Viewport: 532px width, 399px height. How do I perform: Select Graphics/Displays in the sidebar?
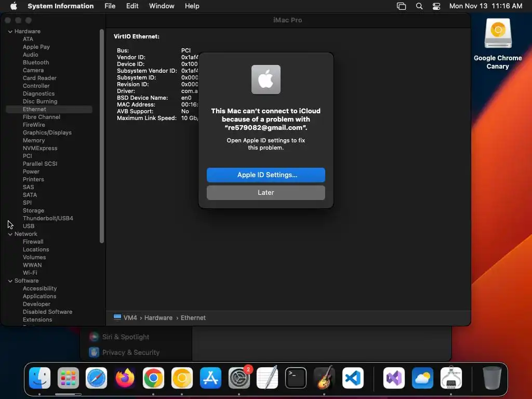point(47,132)
